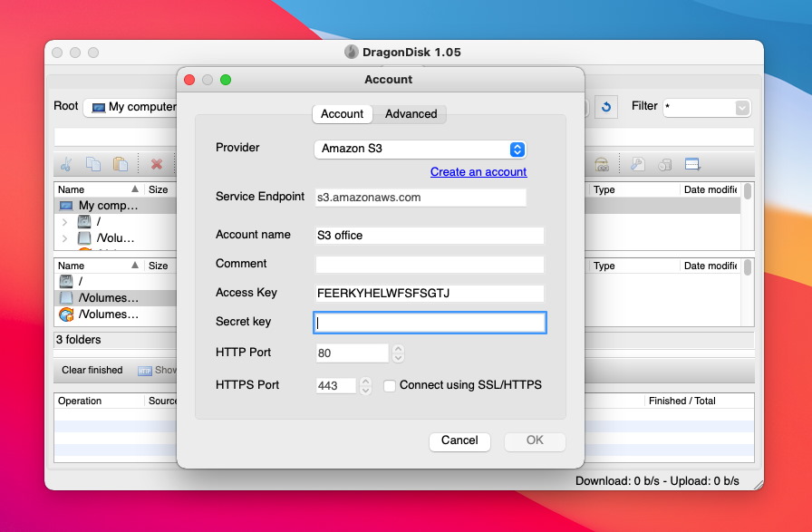This screenshot has height=532, width=812.
Task: Close the Account dialog with red button
Action: [189, 80]
